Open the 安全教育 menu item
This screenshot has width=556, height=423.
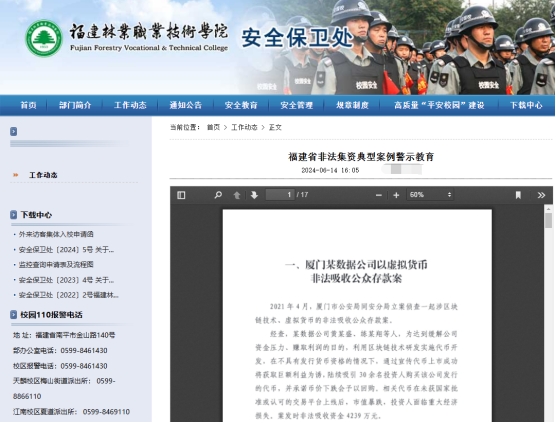(241, 105)
